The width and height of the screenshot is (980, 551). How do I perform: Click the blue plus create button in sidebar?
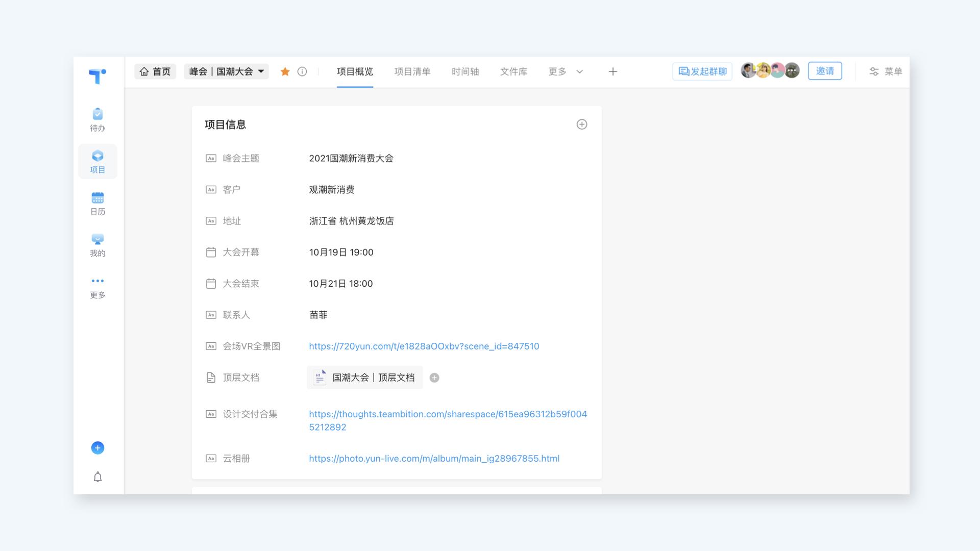coord(97,448)
